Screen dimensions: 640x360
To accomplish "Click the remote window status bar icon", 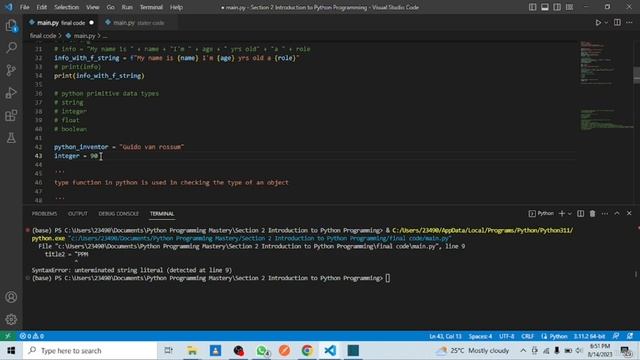I will pos(8,336).
